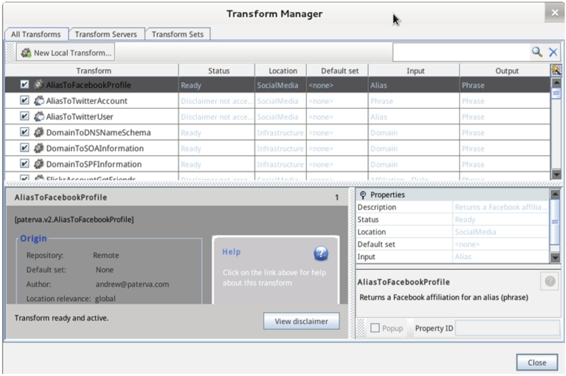This screenshot has width=566, height=376.
Task: Toggle the DomainToSOAInformation checkbox
Action: click(x=24, y=148)
